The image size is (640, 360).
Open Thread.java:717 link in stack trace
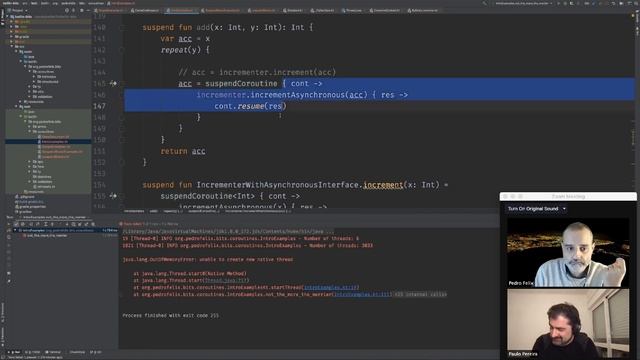pos(226,280)
